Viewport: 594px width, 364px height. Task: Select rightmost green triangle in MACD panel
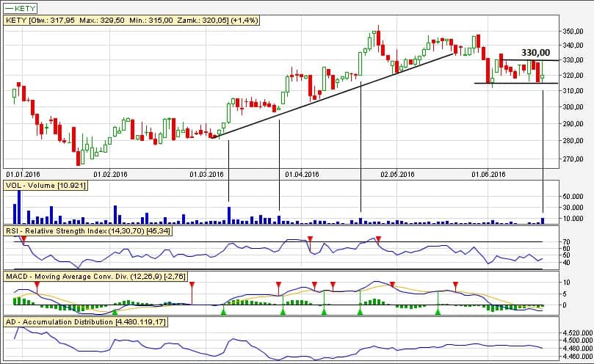438,313
